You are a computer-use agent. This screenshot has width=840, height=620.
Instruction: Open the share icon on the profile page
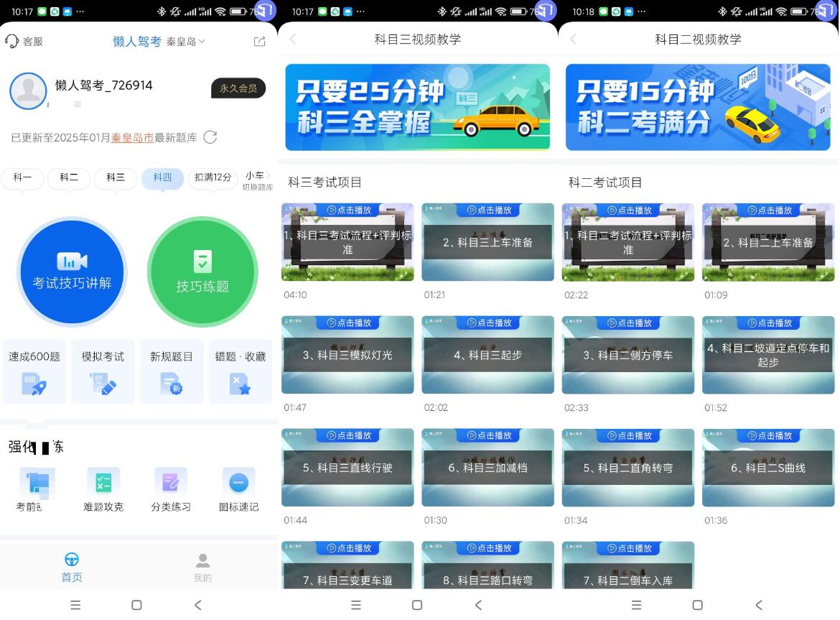click(259, 40)
